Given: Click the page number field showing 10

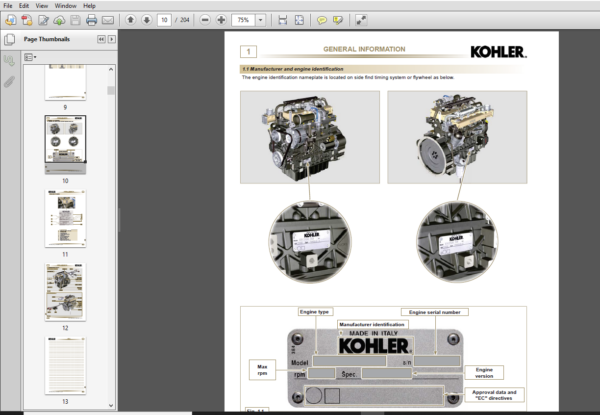Looking at the screenshot, I should 164,20.
